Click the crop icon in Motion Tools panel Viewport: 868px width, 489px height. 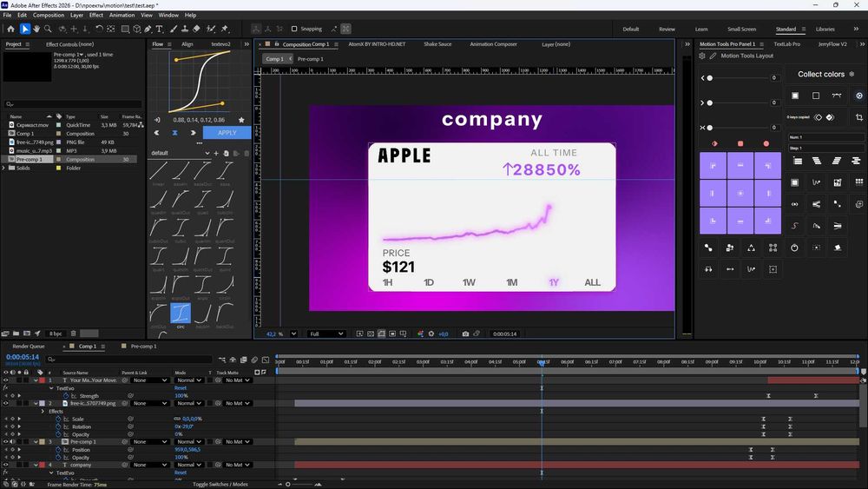click(858, 117)
